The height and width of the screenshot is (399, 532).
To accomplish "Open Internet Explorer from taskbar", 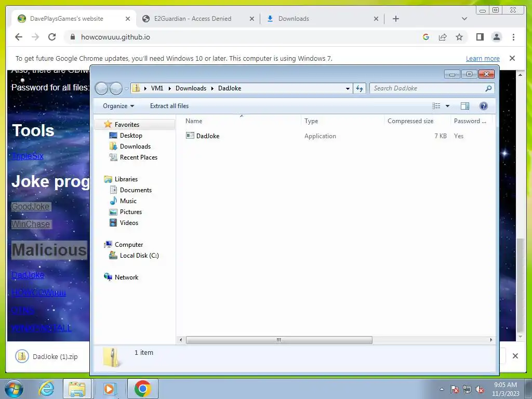I will tap(46, 389).
